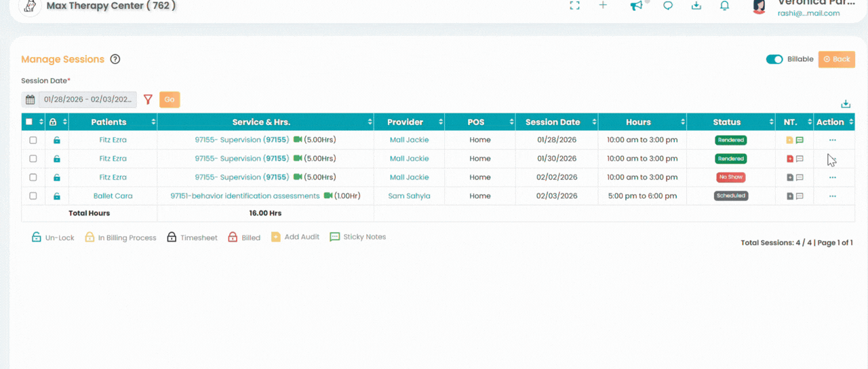Click the fullscreen icon in top bar
Screen dimensions: 868x369
[x=574, y=6]
